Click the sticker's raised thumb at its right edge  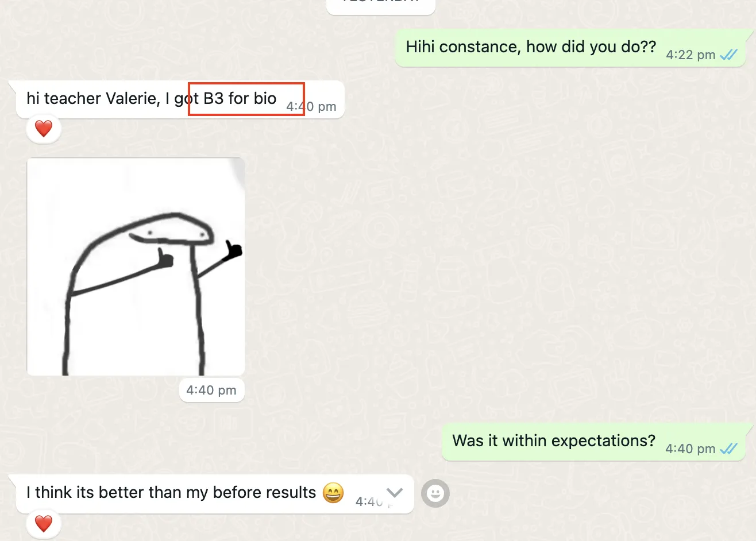233,251
